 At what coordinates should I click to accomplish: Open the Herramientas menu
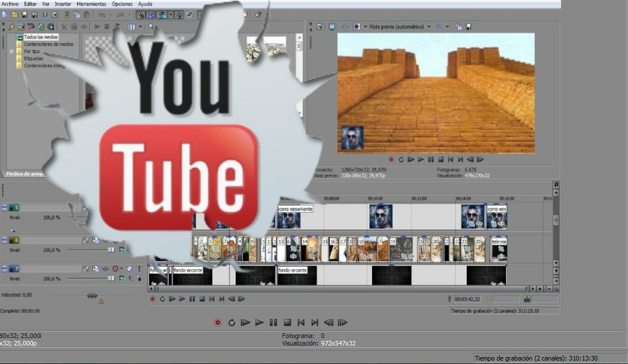pyautogui.click(x=91, y=3)
